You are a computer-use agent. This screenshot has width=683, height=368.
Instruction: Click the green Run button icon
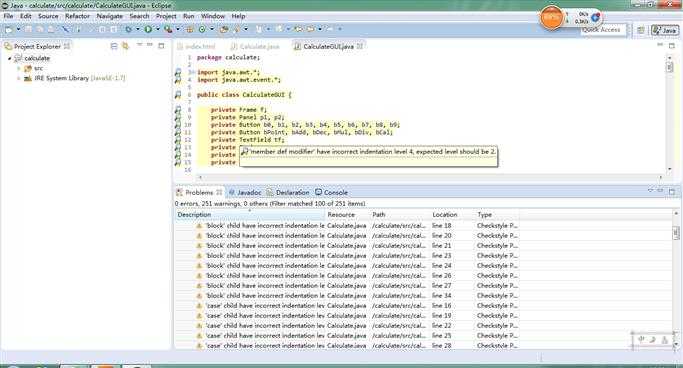click(149, 29)
